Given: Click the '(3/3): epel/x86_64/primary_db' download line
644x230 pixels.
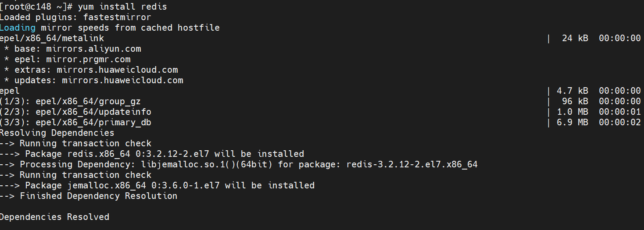Looking at the screenshot, I should point(75,122).
